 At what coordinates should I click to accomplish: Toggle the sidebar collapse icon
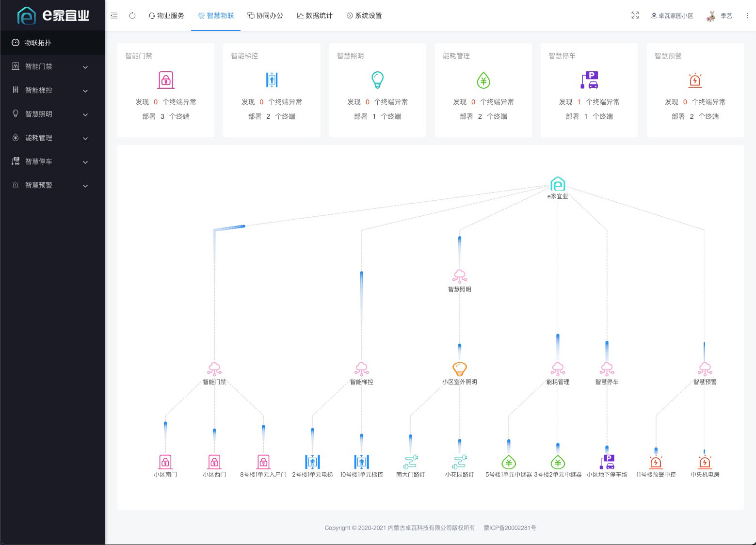114,15
